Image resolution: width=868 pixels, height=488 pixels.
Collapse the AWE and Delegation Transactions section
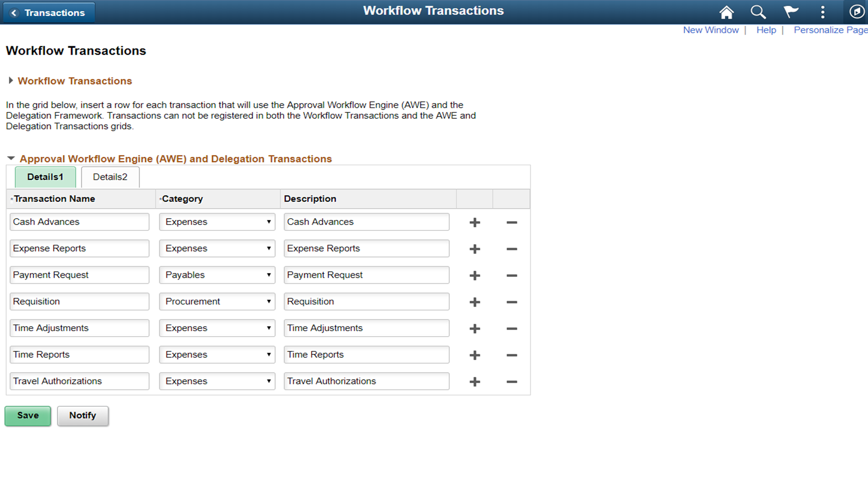(x=10, y=158)
